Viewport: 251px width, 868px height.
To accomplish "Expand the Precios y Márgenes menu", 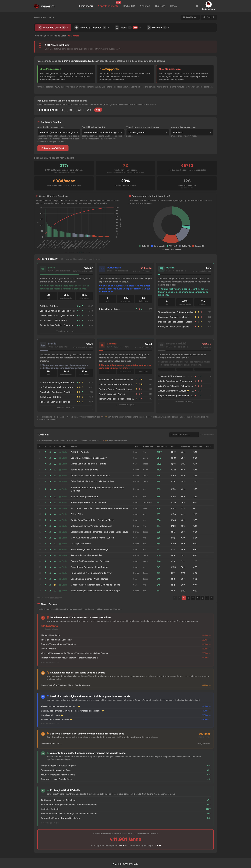I will pyautogui.click(x=92, y=28).
